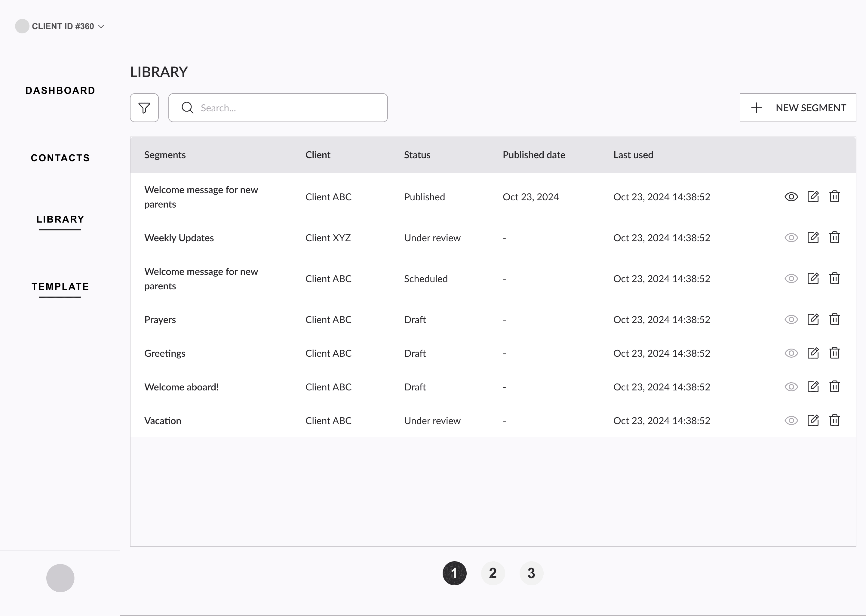Delete the Prayers segment

(x=834, y=319)
